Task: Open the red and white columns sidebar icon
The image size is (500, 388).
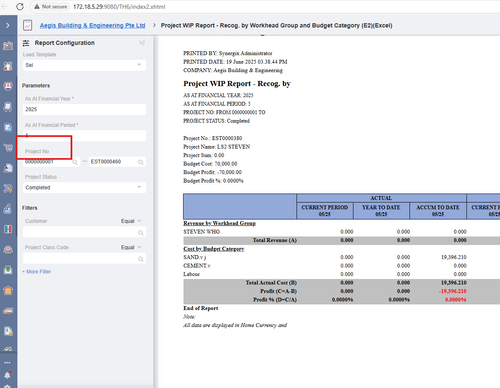Action: 8,229
